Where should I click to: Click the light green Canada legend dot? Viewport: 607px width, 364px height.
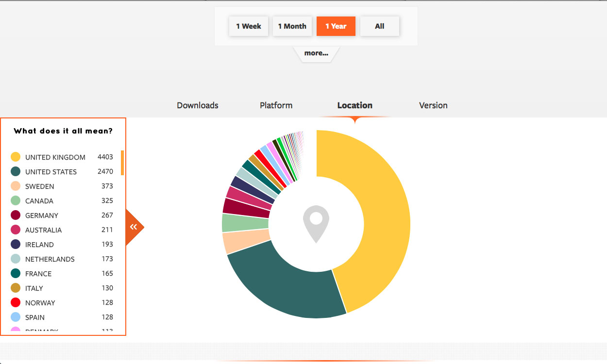tap(16, 200)
